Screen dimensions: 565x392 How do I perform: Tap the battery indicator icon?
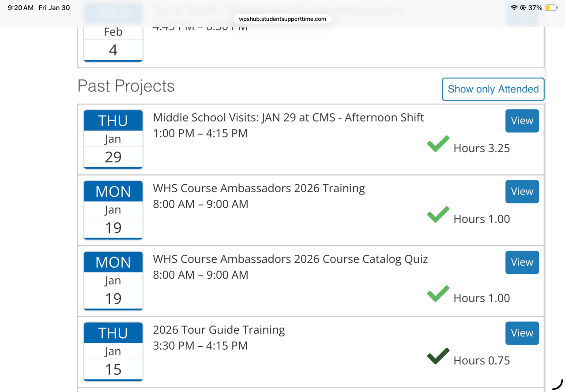coord(550,8)
